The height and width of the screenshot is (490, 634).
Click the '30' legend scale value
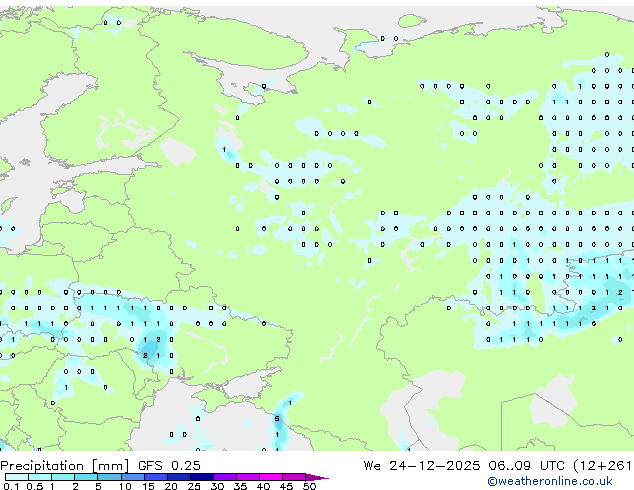point(217,486)
